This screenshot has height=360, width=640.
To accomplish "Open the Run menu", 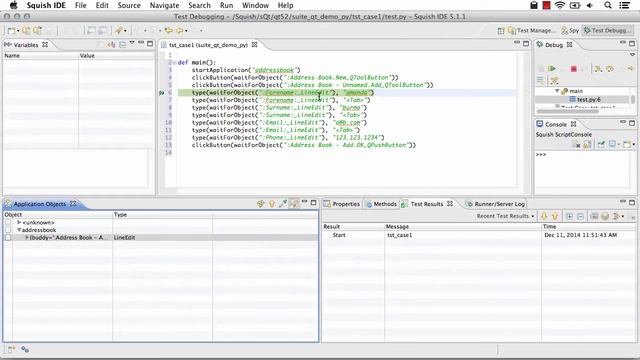I will coord(226,5).
